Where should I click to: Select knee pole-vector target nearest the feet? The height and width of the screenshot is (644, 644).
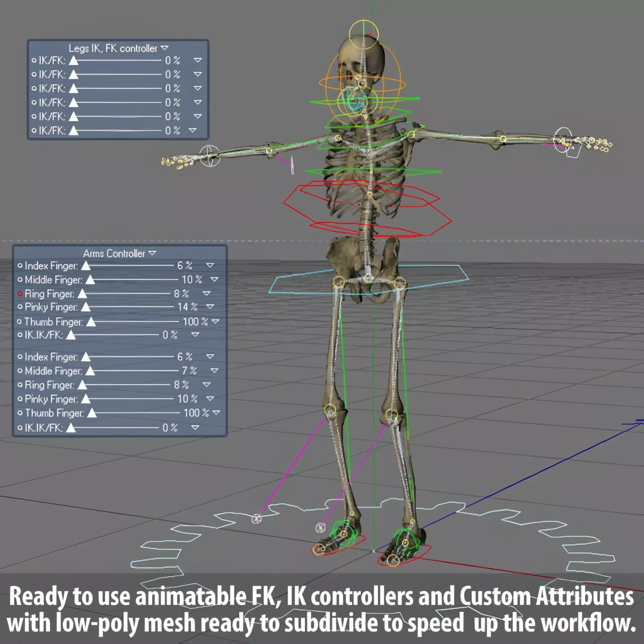tap(320, 528)
